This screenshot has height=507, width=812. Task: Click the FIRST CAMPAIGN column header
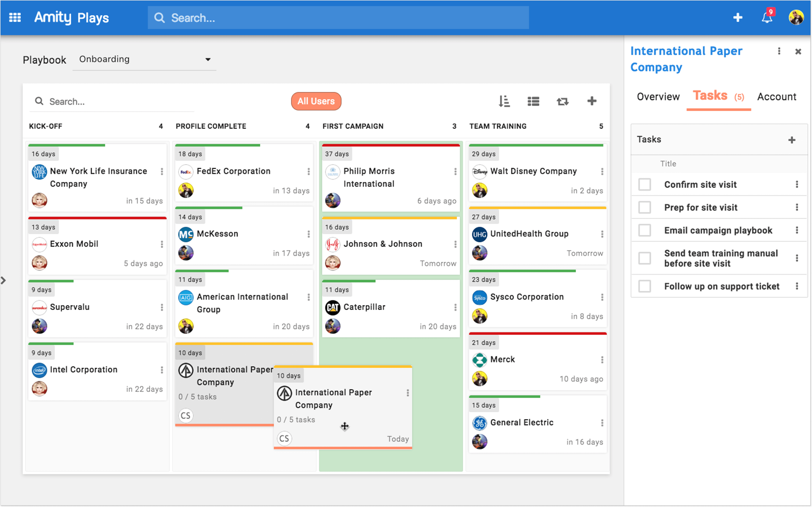pos(353,127)
